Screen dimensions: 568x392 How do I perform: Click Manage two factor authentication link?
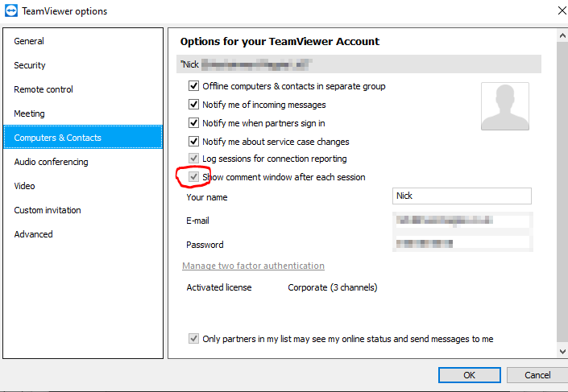click(253, 266)
